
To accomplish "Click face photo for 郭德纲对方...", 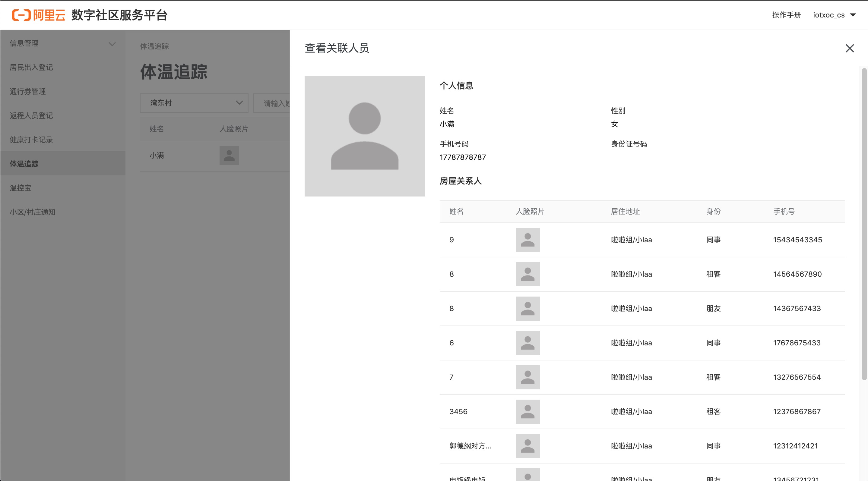I will tap(527, 446).
